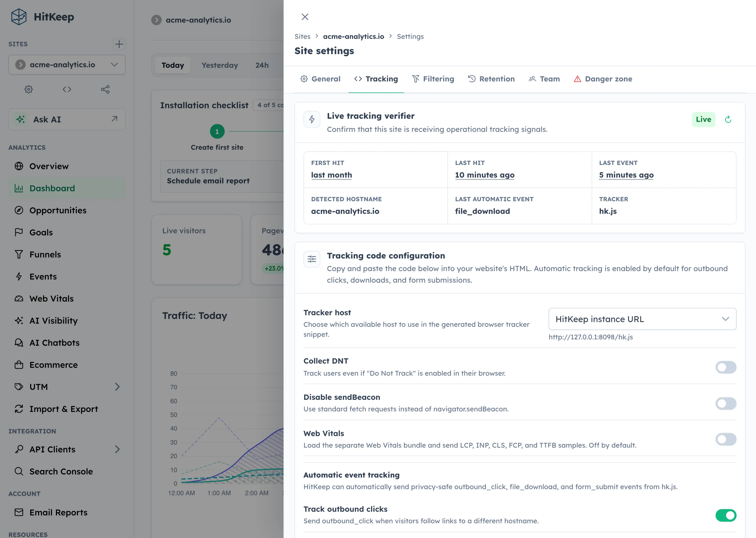Open the Overview page

[x=67, y=166]
